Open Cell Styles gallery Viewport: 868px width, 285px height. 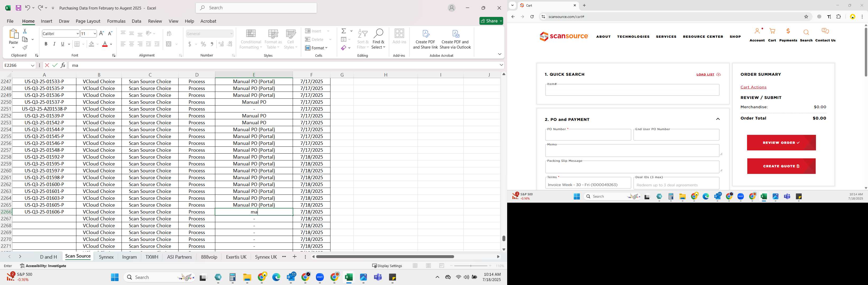coord(291,39)
